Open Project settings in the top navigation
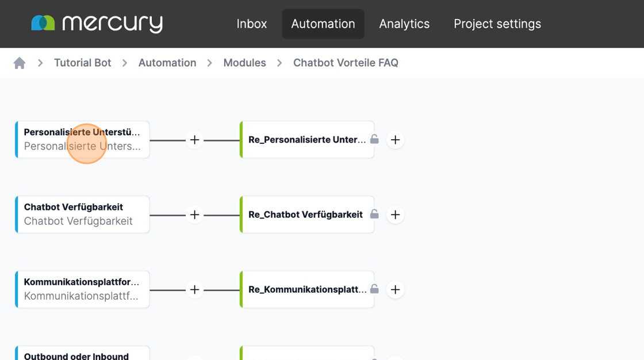The height and width of the screenshot is (360, 644). click(497, 24)
